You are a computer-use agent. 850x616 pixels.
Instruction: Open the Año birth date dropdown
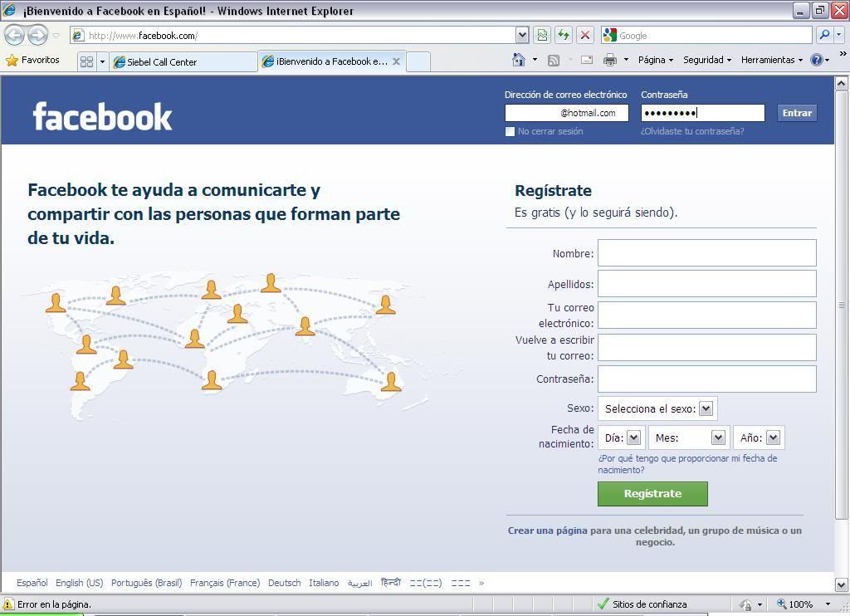click(759, 438)
